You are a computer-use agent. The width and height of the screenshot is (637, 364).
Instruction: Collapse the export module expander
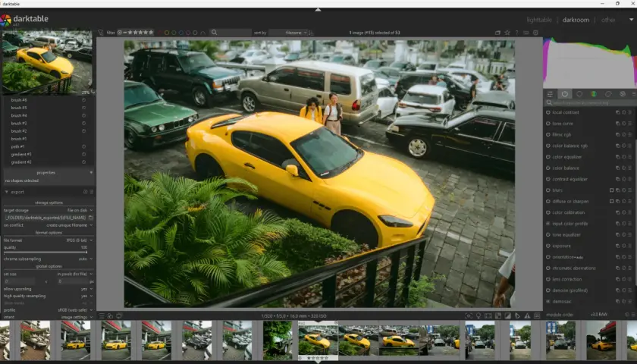7,192
